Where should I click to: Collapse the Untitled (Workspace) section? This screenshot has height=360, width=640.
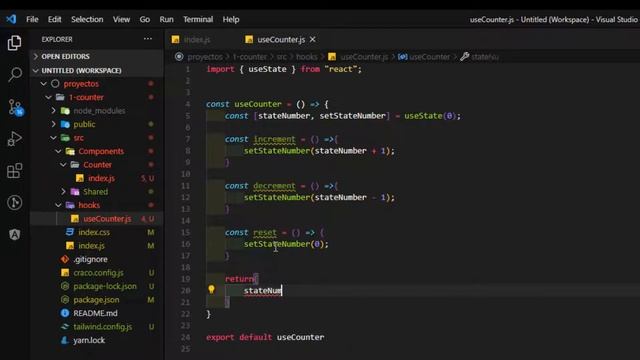tap(36, 71)
